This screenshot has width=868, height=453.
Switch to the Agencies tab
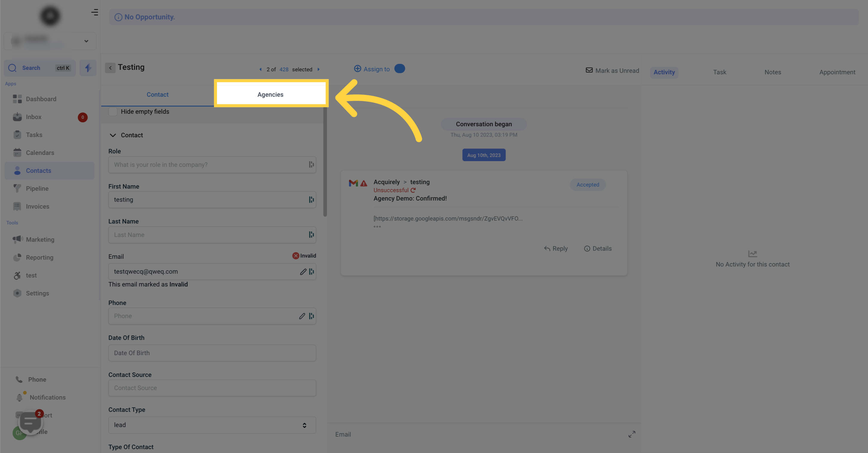tap(270, 94)
